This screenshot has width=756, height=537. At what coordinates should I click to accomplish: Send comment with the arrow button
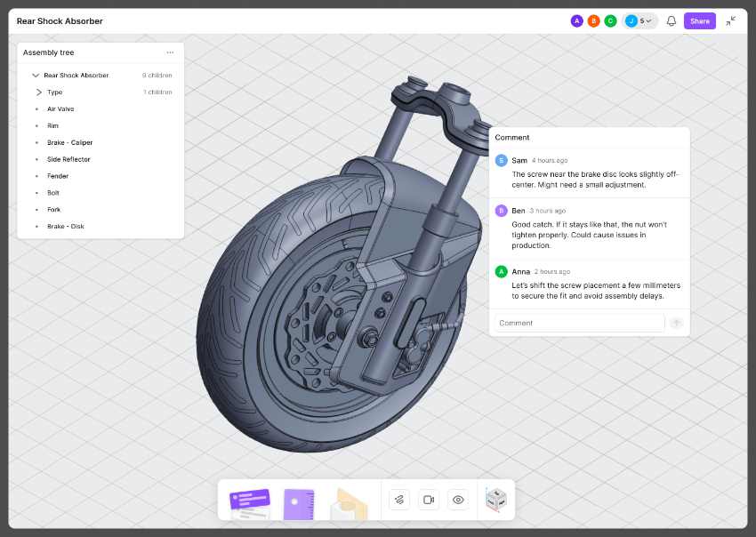677,323
